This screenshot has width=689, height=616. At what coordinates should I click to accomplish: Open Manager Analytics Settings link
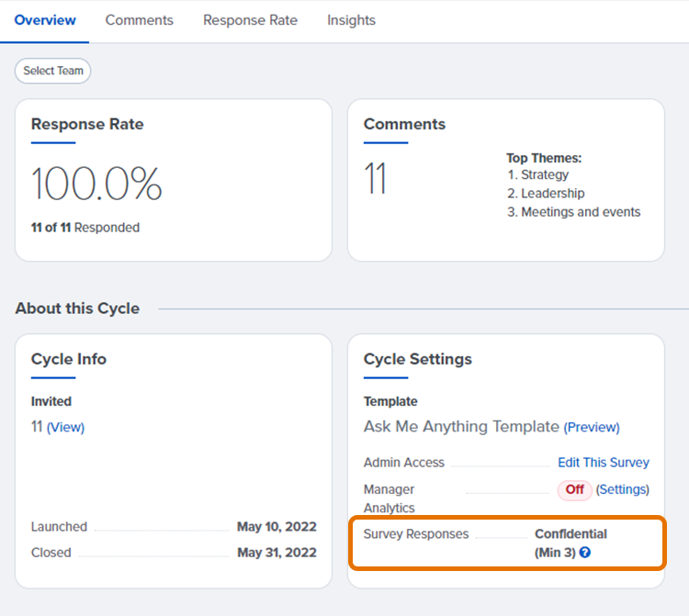[x=623, y=489]
